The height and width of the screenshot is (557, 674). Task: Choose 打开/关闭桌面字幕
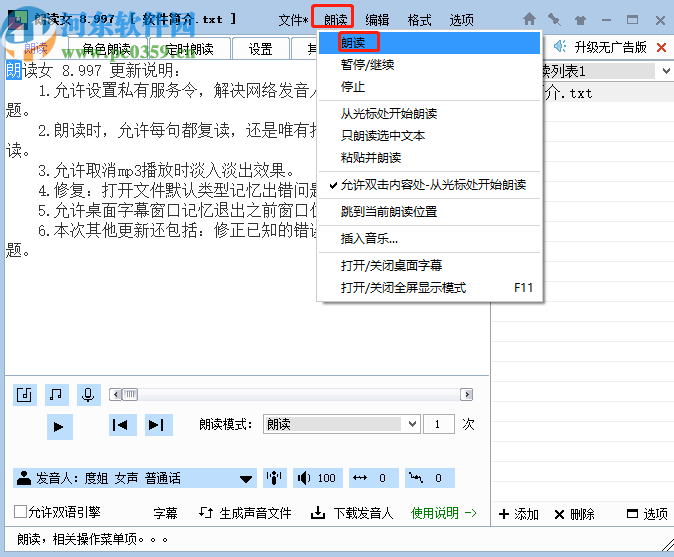tap(430, 266)
